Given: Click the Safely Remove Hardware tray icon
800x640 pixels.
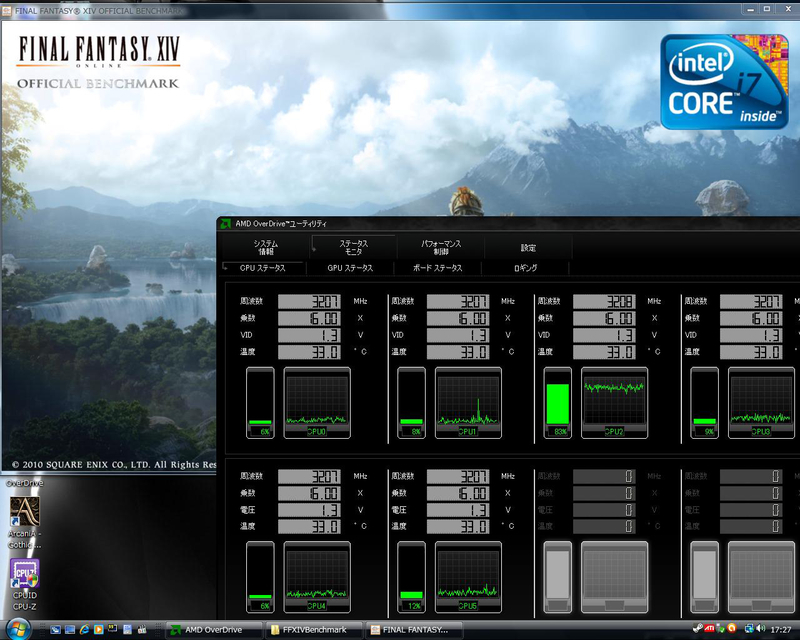Looking at the screenshot, I should point(721,629).
